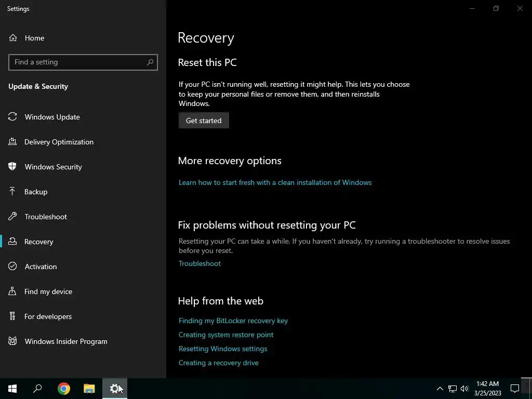Open Creating a recovery drive link
Image resolution: width=532 pixels, height=399 pixels.
click(219, 363)
